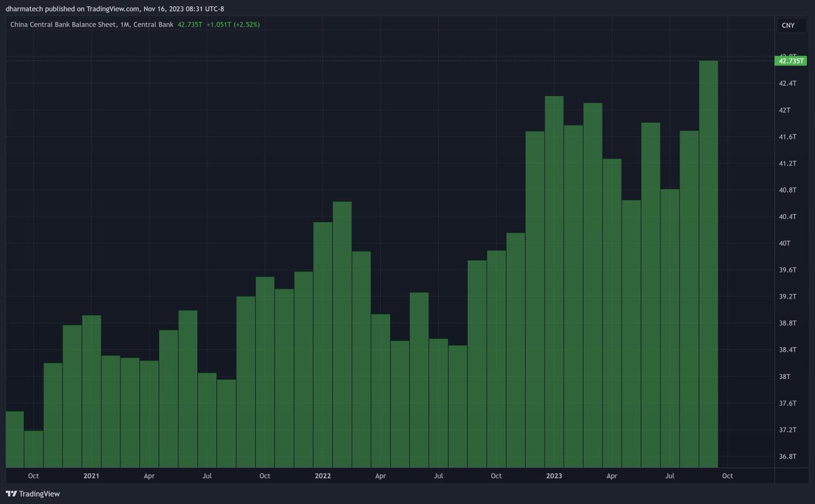Click the 2023 year label on time axis

coord(554,476)
